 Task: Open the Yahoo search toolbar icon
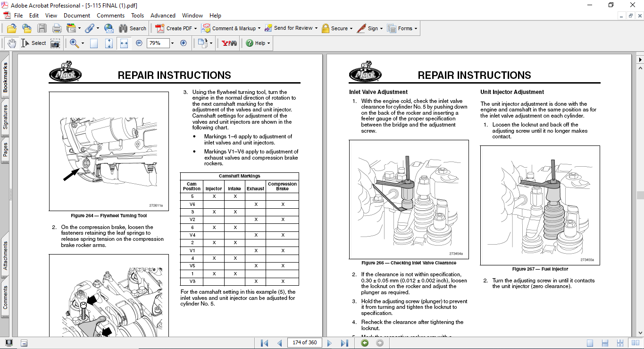coord(229,43)
